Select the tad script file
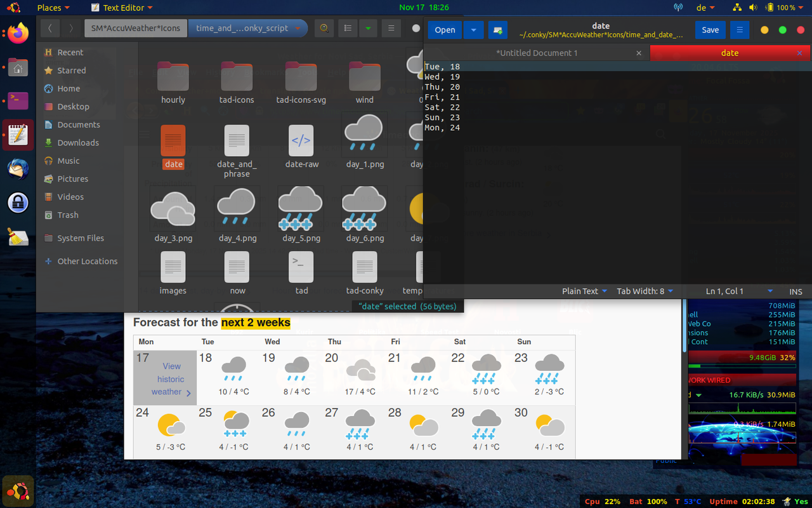Viewport: 812px width, 508px height. pyautogui.click(x=301, y=273)
